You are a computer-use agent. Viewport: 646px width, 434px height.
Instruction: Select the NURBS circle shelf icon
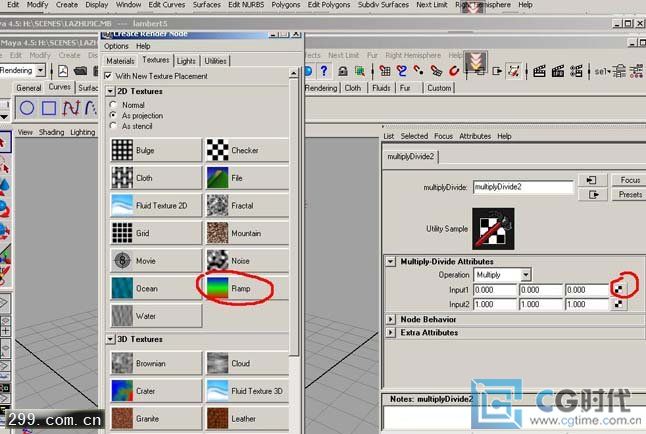[27, 108]
